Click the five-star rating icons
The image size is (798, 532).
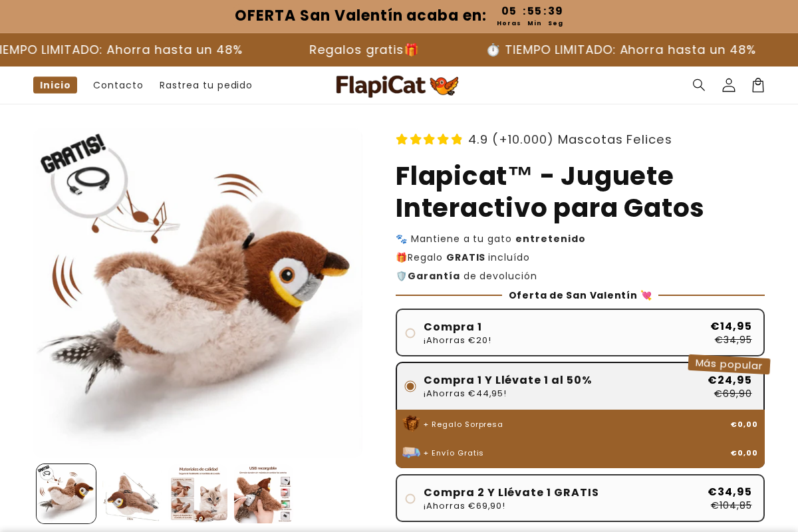[x=429, y=140]
